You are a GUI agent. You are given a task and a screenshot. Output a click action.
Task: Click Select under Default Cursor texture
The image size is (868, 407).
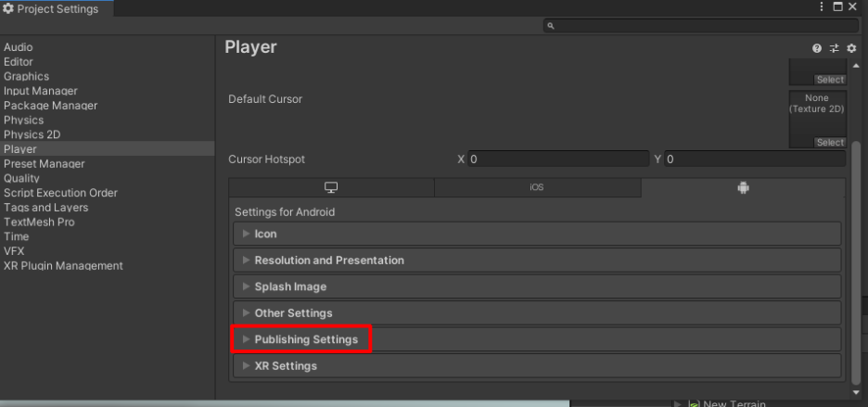coord(830,143)
